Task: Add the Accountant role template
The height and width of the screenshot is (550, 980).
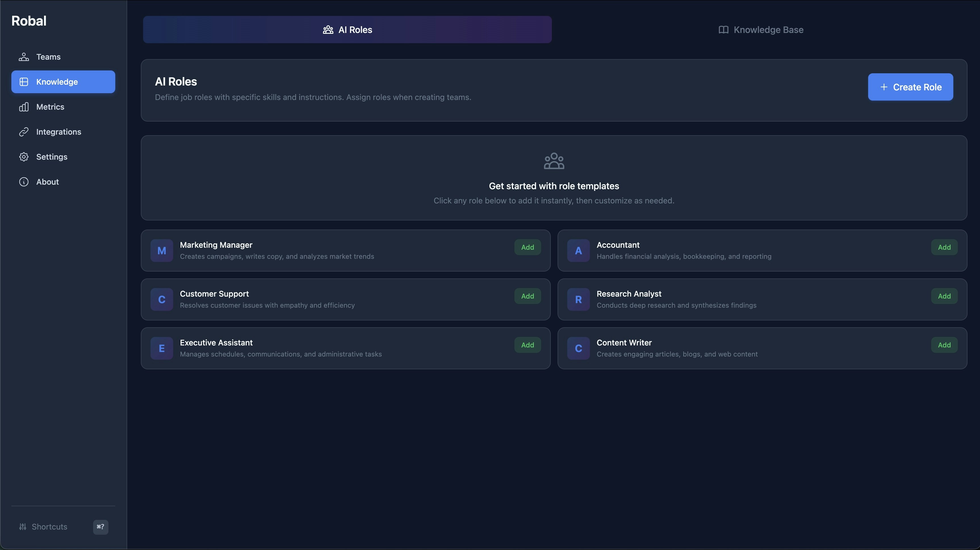Action: (944, 247)
